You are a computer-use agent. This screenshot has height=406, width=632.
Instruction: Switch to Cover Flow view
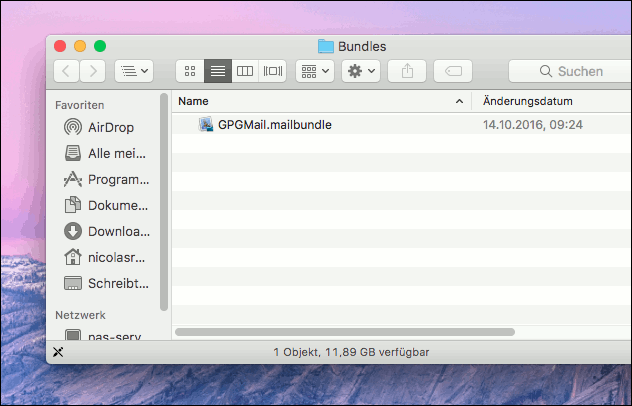point(272,71)
